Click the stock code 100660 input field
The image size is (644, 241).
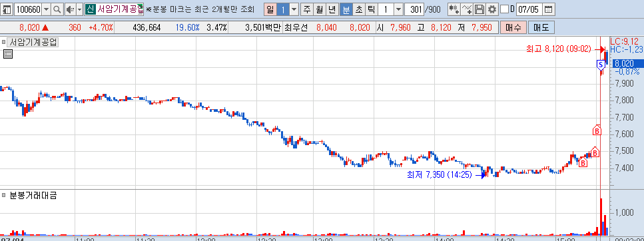click(x=29, y=9)
